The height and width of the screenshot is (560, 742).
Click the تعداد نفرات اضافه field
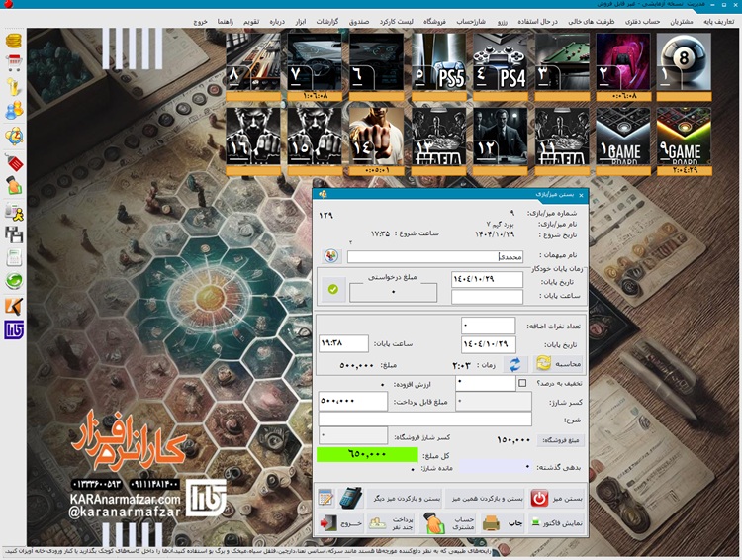point(488,326)
